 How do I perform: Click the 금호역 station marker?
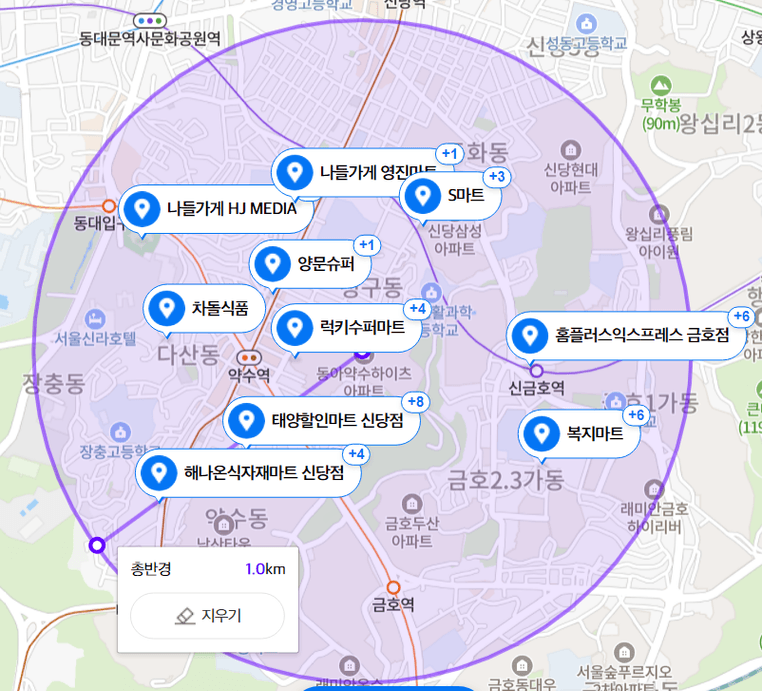[x=393, y=587]
